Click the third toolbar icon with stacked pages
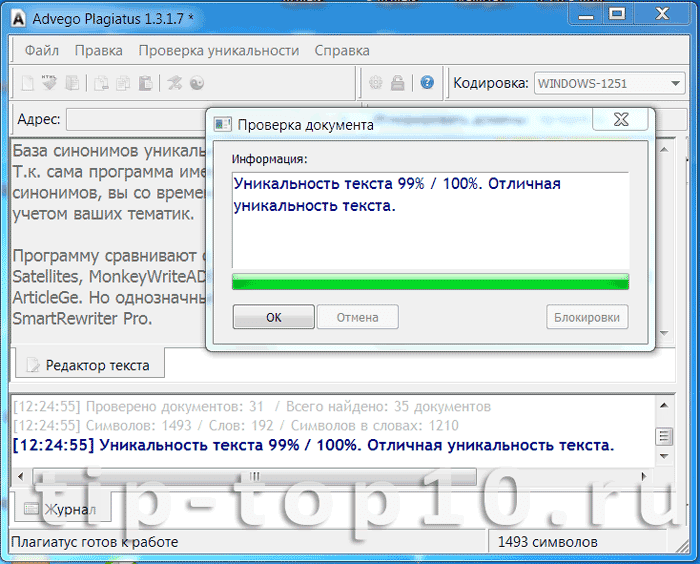The width and height of the screenshot is (700, 564). click(72, 83)
